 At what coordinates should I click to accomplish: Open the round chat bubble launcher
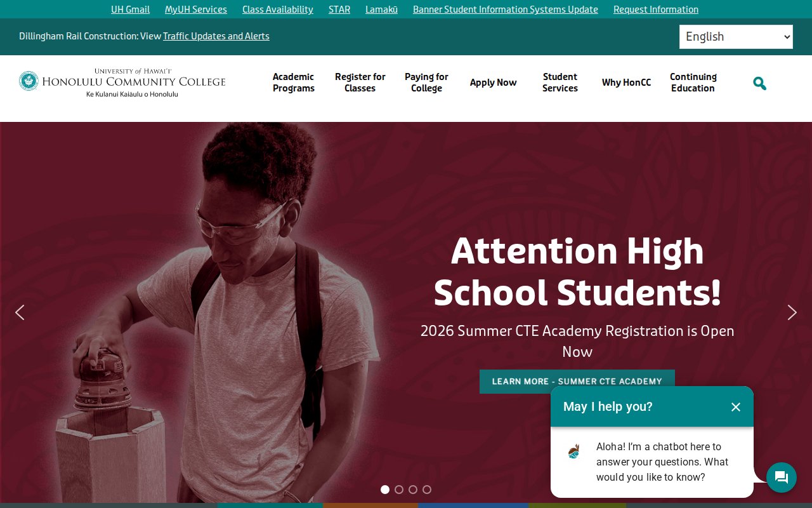tap(782, 478)
